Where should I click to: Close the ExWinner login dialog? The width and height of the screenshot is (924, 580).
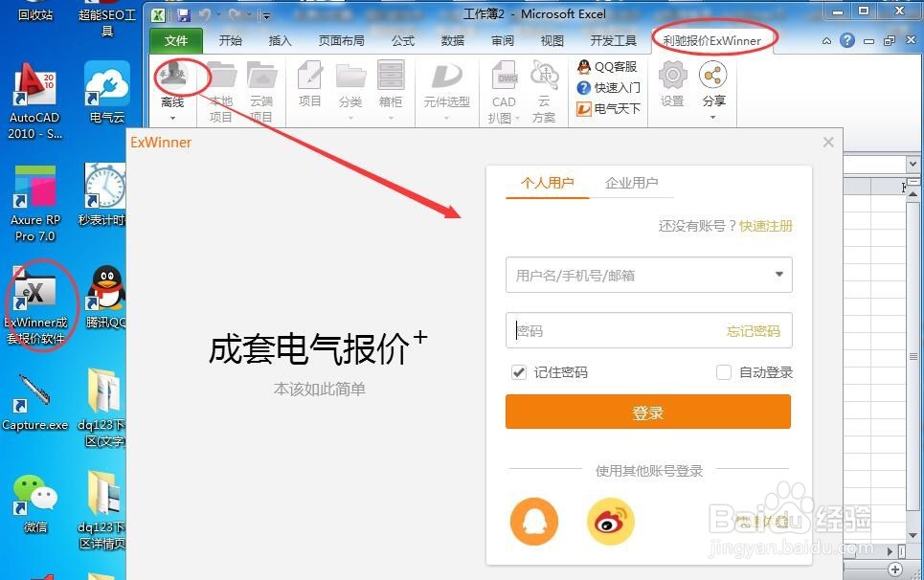pos(828,142)
